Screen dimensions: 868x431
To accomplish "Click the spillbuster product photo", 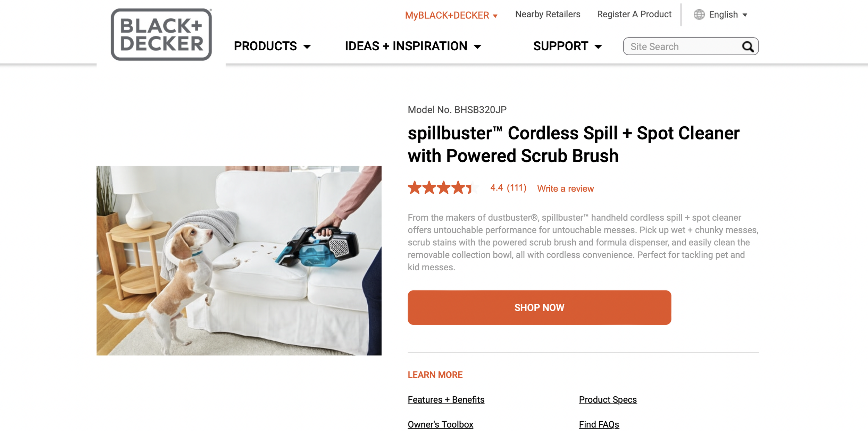I will pyautogui.click(x=239, y=261).
